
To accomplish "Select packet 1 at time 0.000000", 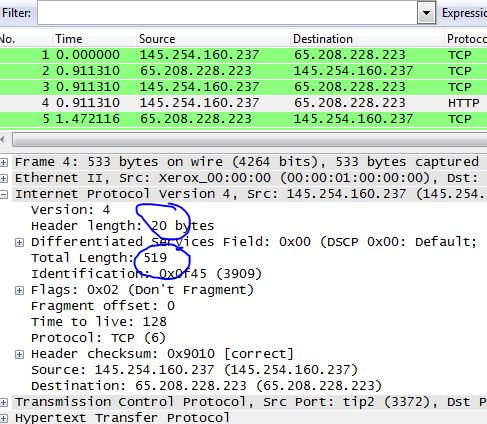I will click(243, 55).
